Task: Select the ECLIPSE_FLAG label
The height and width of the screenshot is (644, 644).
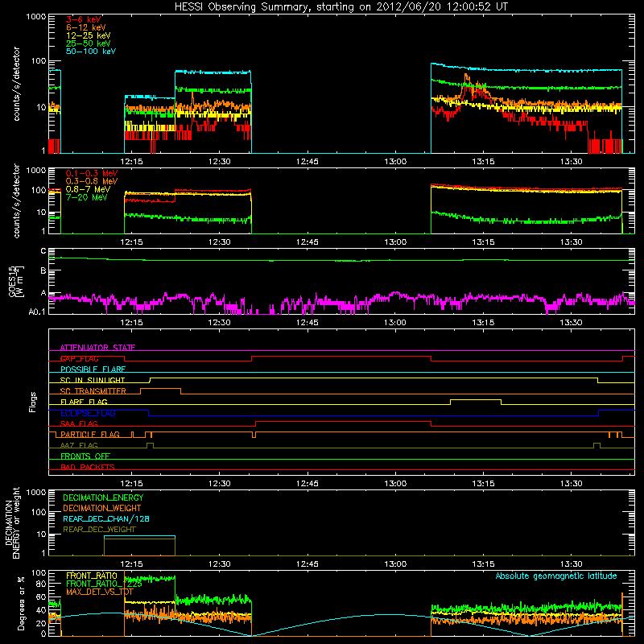Action: click(88, 413)
